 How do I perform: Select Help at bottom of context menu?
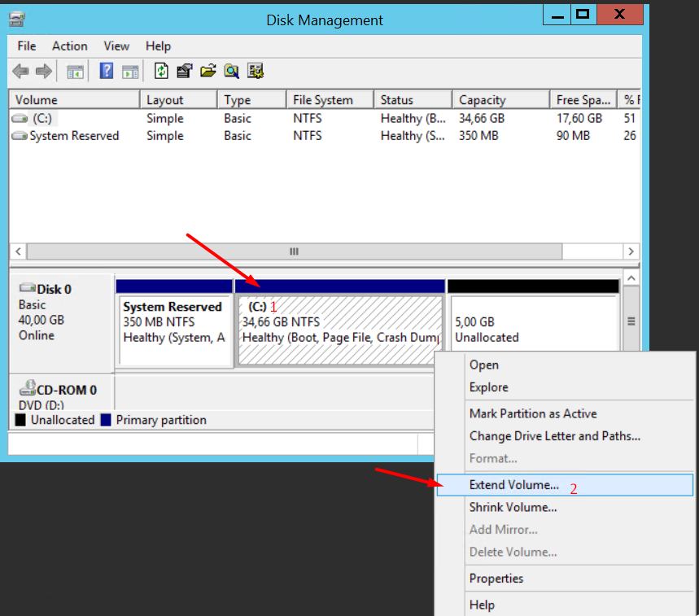coord(565,605)
